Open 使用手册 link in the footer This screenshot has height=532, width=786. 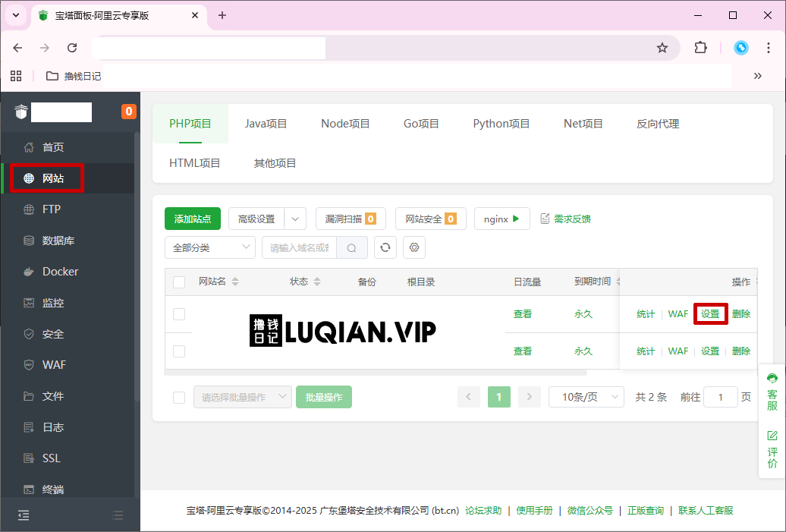pos(534,510)
